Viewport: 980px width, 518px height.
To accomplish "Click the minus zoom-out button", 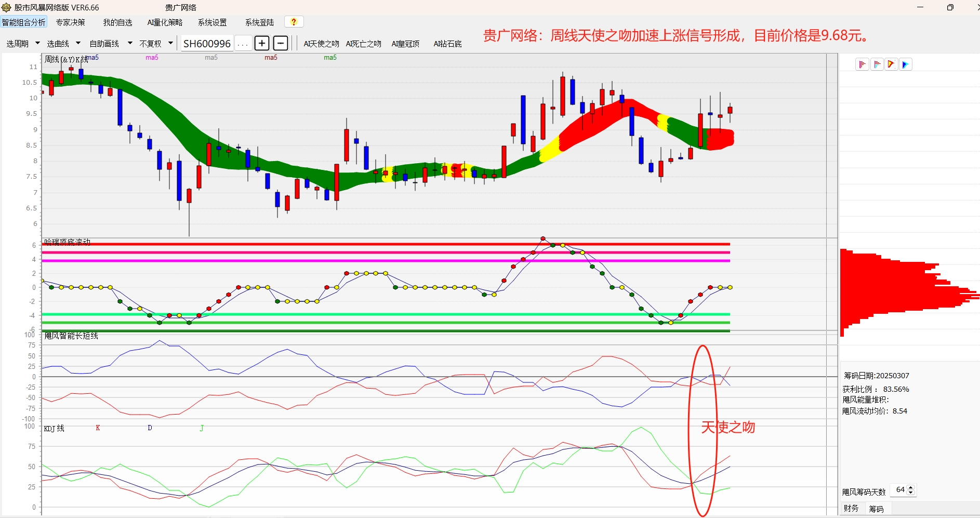I will click(280, 43).
